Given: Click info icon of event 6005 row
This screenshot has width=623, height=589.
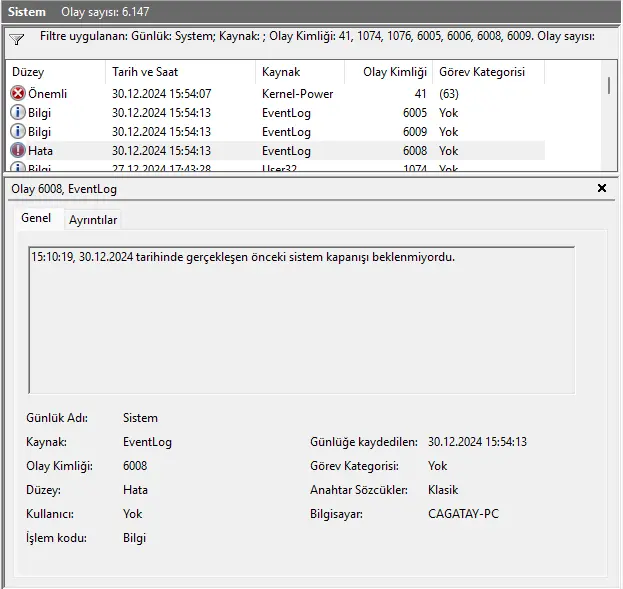Looking at the screenshot, I should tap(17, 112).
